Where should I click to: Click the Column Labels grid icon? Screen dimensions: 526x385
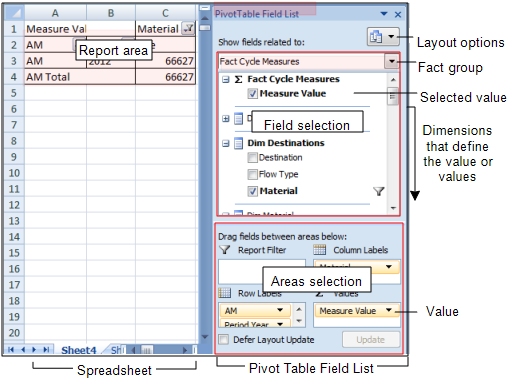point(319,250)
